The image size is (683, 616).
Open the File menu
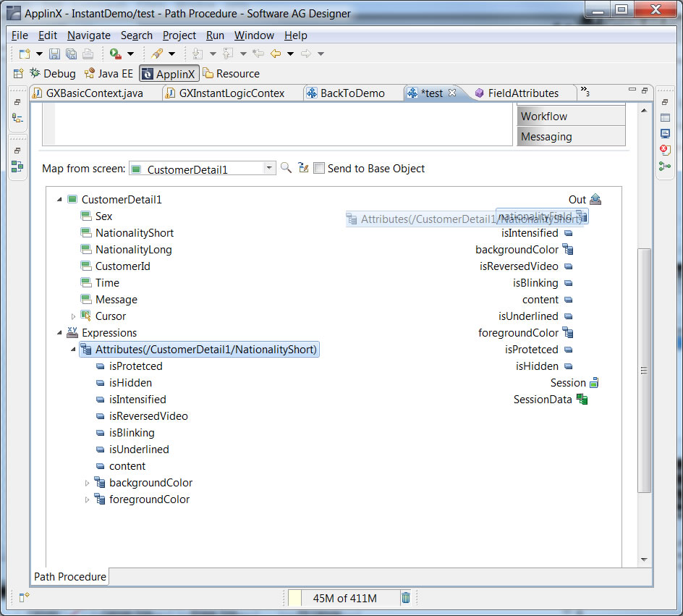coord(20,35)
